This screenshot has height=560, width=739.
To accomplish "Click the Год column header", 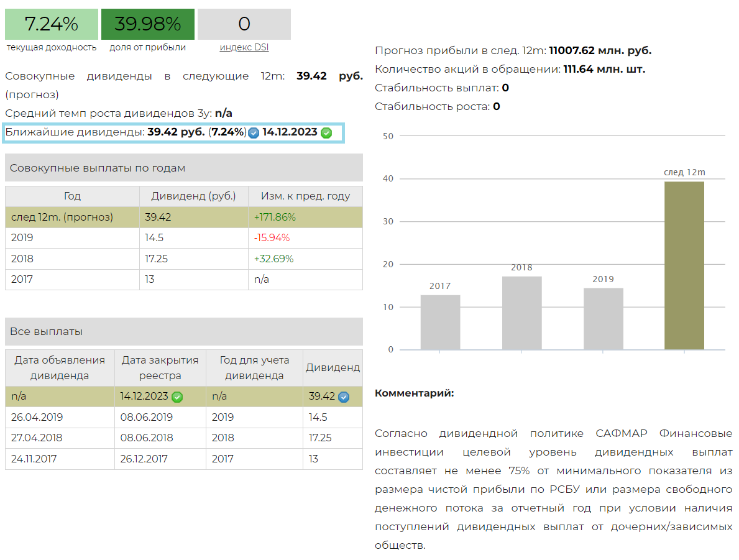I will pyautogui.click(x=72, y=196).
